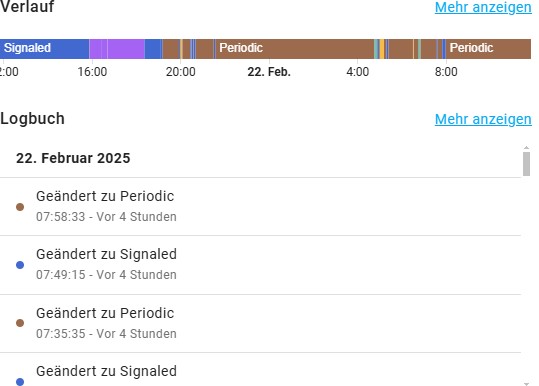The height and width of the screenshot is (386, 539).
Task: Click the yellow sliver just after 4:00
Action: pos(382,49)
